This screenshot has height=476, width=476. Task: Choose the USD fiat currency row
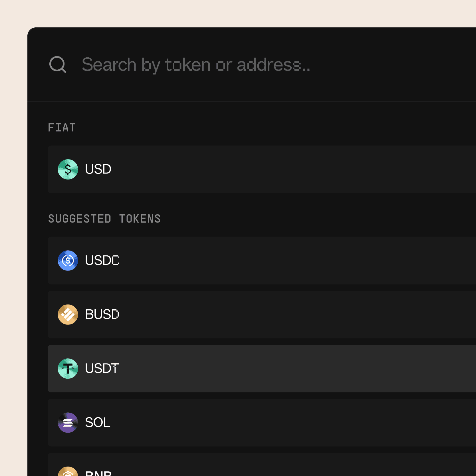click(262, 169)
